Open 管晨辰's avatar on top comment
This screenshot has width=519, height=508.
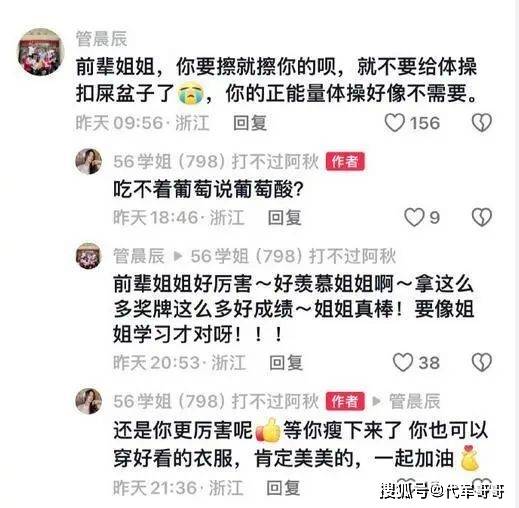click(40, 52)
